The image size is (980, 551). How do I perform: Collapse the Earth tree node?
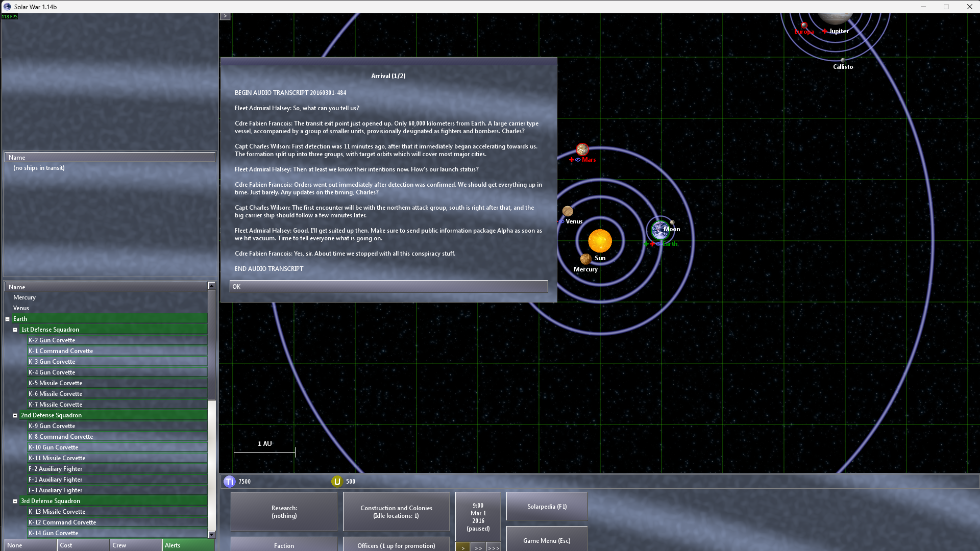point(8,319)
